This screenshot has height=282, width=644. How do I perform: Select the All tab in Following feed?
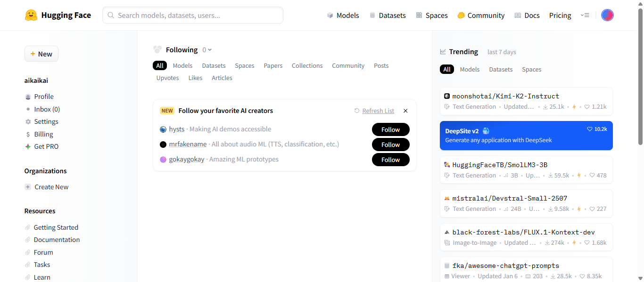tap(160, 65)
